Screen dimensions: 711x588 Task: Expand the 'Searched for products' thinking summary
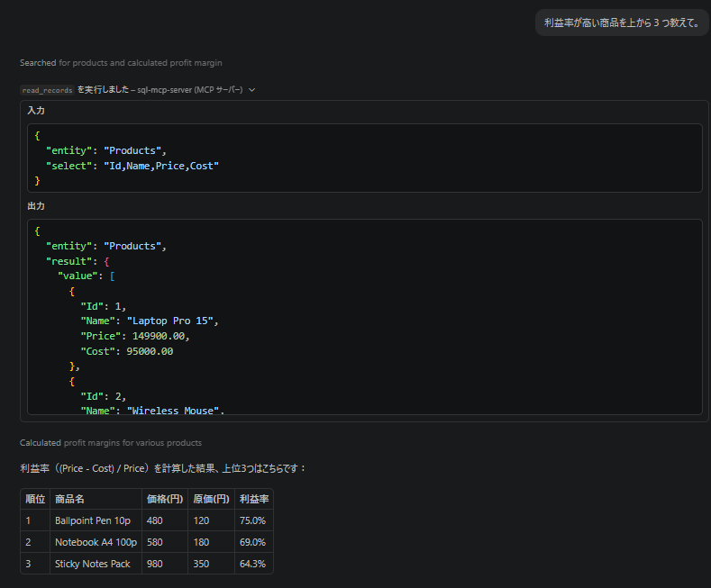tap(121, 63)
